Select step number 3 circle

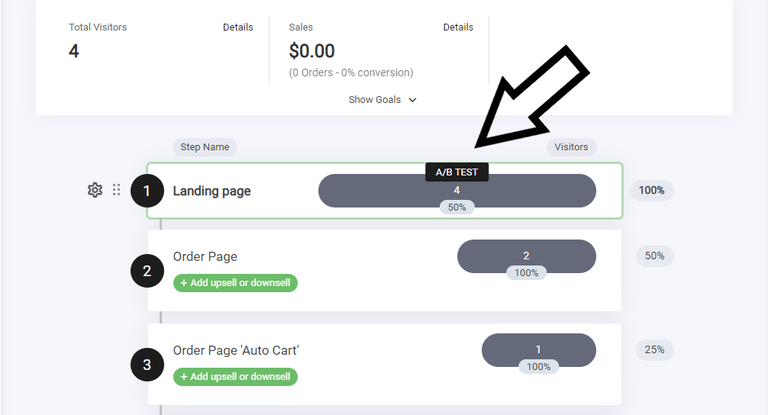147,364
